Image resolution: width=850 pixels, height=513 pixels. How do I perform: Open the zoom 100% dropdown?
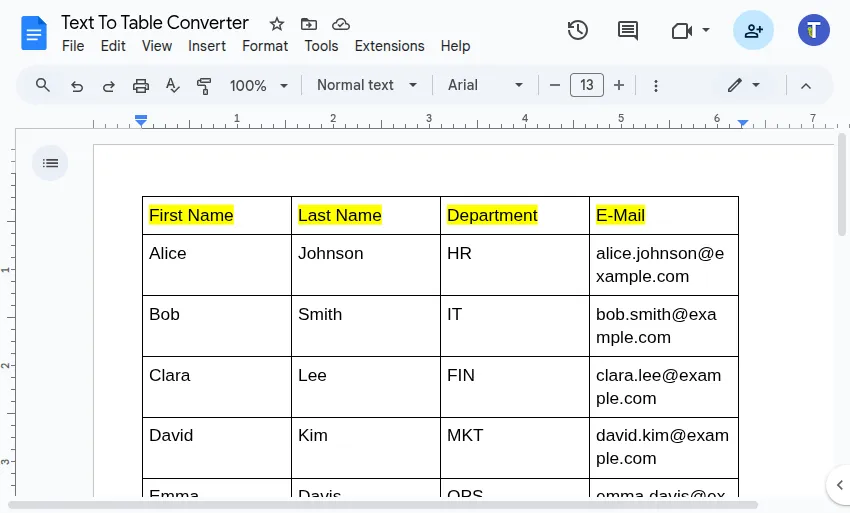pos(258,86)
